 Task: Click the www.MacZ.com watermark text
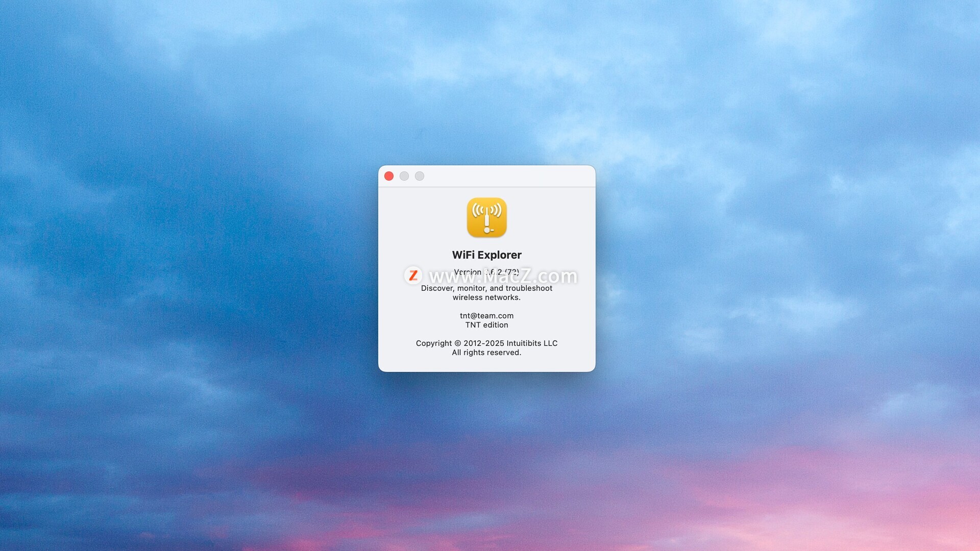pyautogui.click(x=503, y=277)
